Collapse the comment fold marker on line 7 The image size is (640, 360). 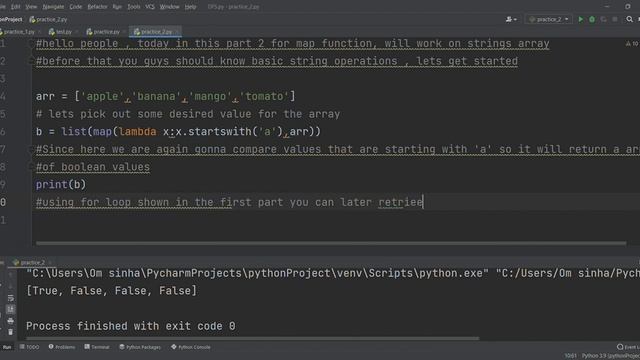point(30,149)
